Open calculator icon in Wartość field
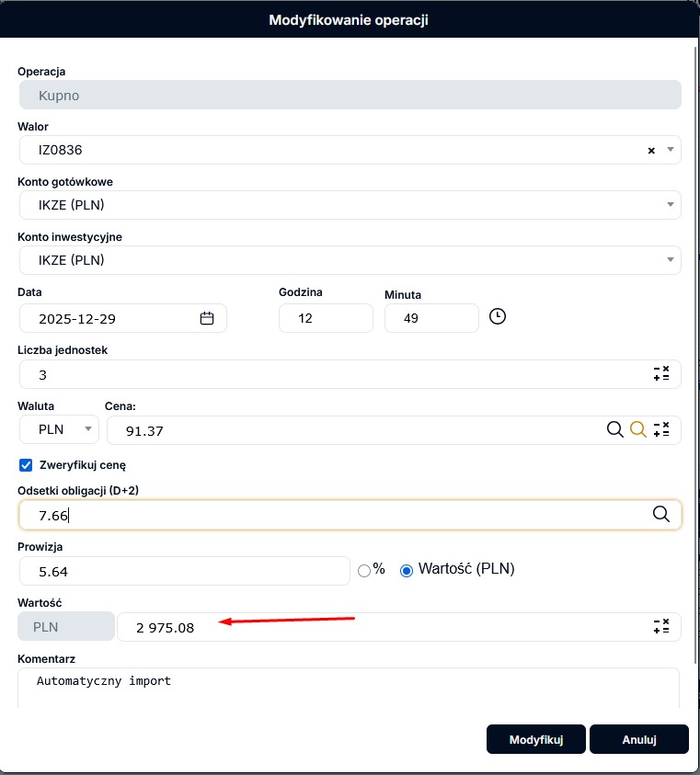Screen dimensions: 700x775 pyautogui.click(x=660, y=627)
